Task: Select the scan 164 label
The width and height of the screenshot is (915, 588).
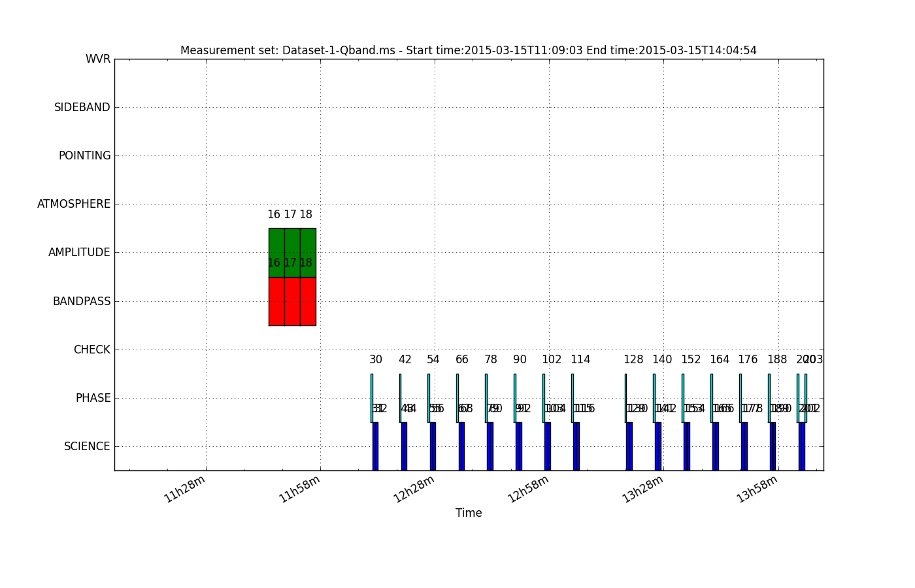Action: (x=720, y=360)
